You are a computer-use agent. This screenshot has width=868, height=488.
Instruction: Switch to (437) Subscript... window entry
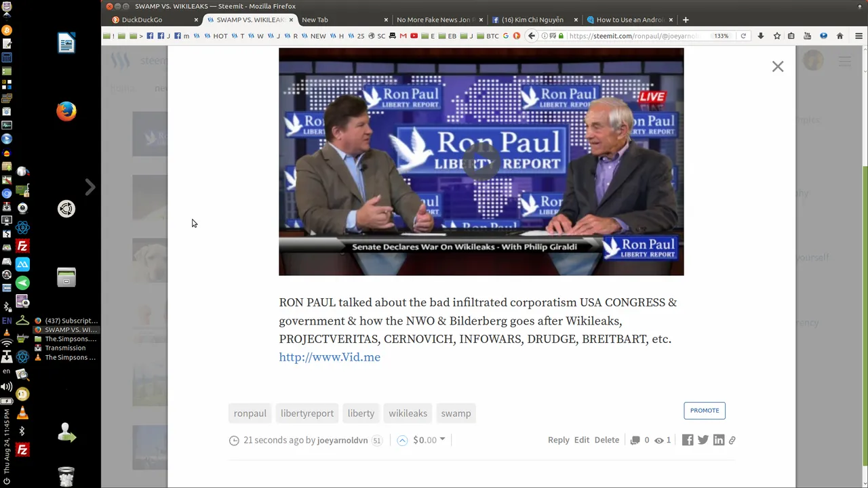pos(66,321)
